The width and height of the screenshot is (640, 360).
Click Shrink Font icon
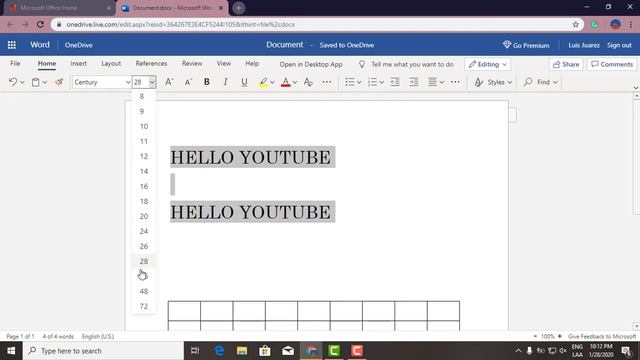[x=188, y=82]
